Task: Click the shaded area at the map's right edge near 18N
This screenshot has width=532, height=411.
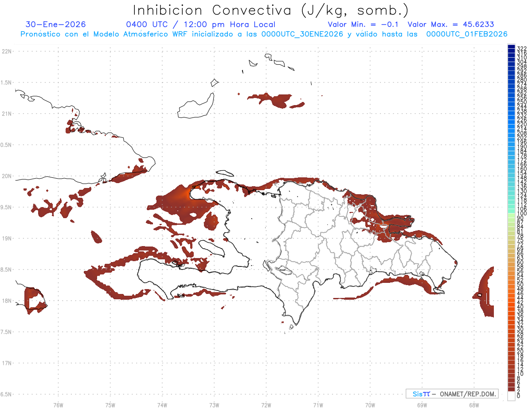Action: [486, 291]
